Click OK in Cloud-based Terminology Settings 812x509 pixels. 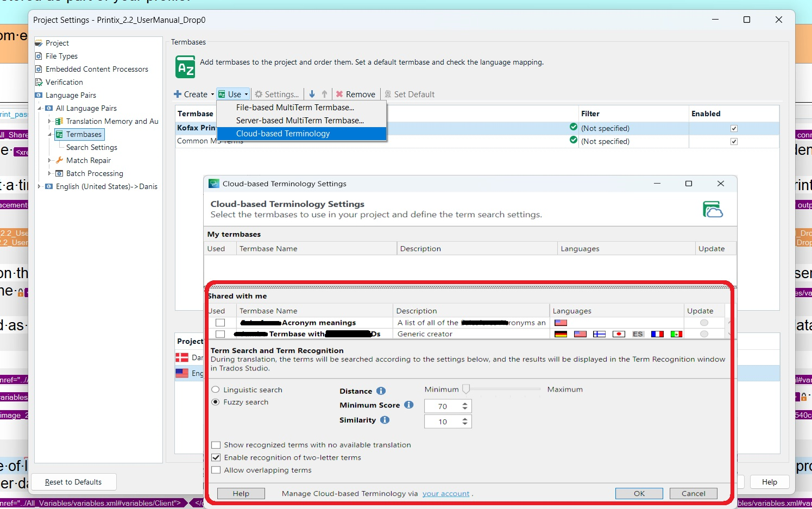tap(639, 493)
